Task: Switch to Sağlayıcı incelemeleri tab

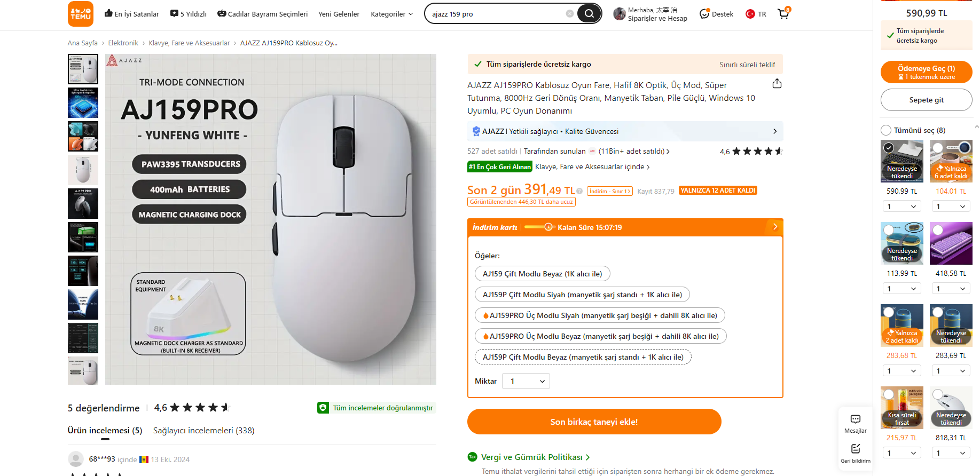Action: [x=203, y=431]
